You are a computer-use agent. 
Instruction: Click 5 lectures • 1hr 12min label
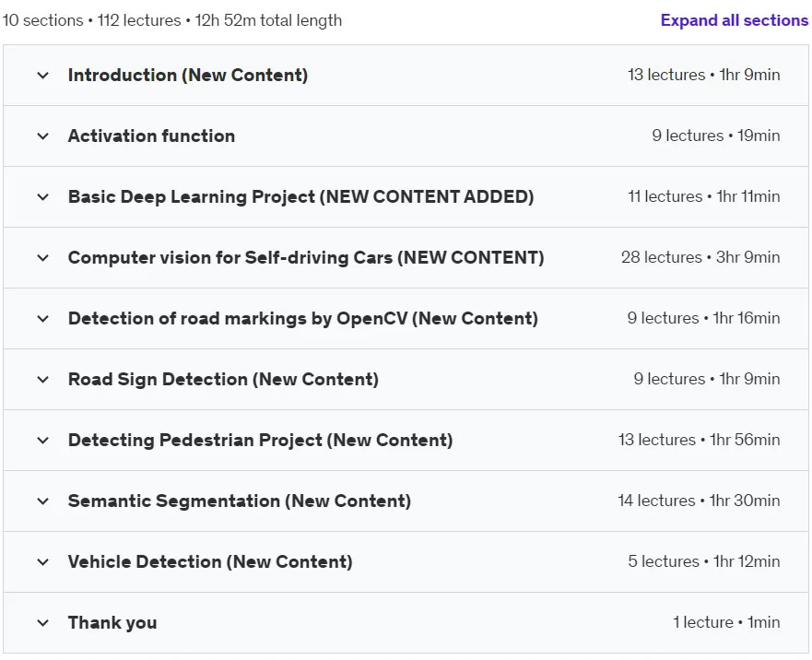(x=704, y=561)
